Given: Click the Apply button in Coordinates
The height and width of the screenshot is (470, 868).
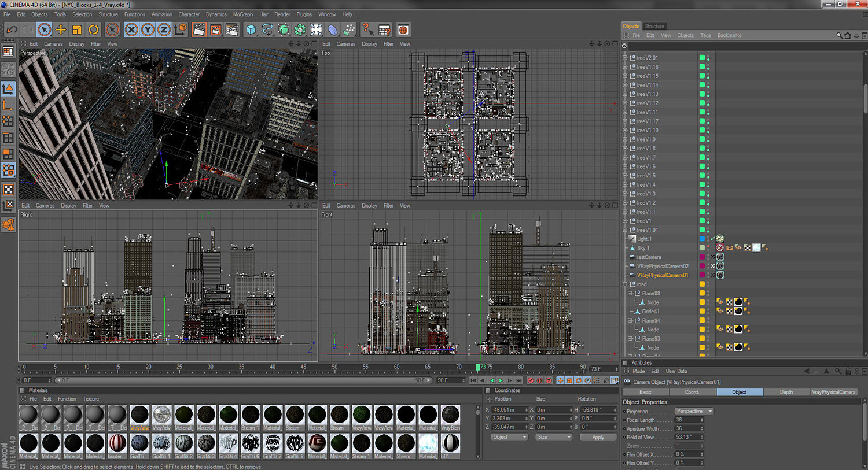Looking at the screenshot, I should pos(598,437).
